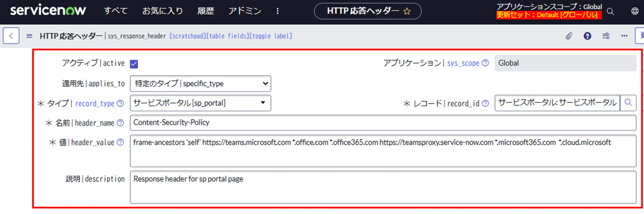644x214 pixels.
Task: Open the form context hamburger menu
Action: 30,36
